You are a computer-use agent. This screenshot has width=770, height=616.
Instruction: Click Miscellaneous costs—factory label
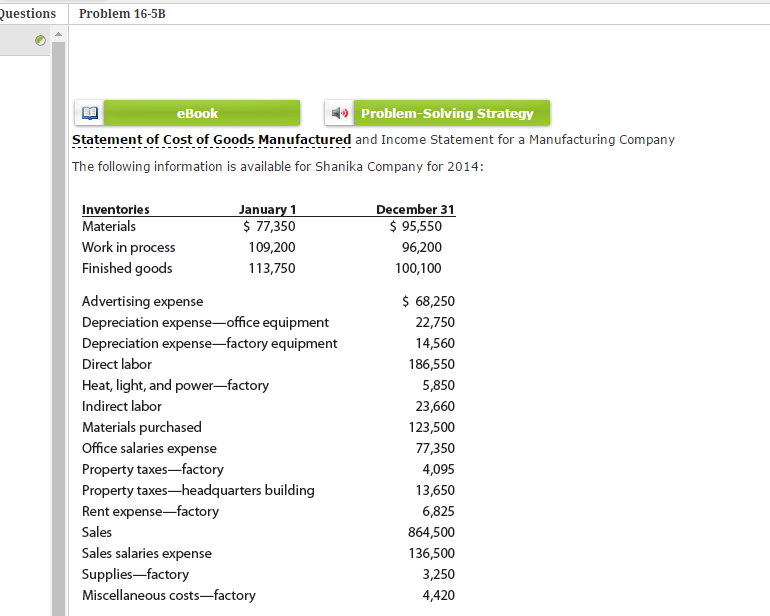tap(169, 595)
